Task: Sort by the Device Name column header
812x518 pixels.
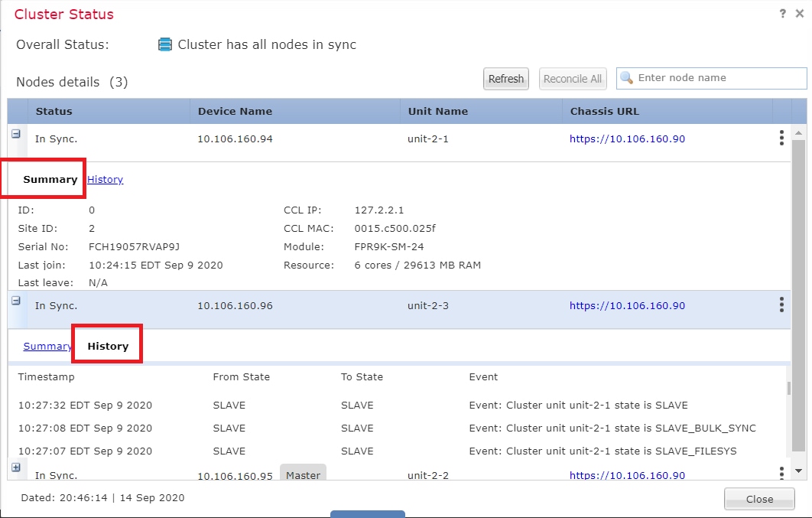Action: point(295,111)
